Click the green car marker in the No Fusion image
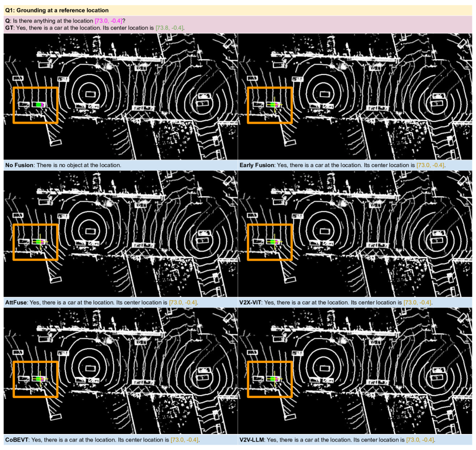The height and width of the screenshot is (450, 476). point(38,105)
